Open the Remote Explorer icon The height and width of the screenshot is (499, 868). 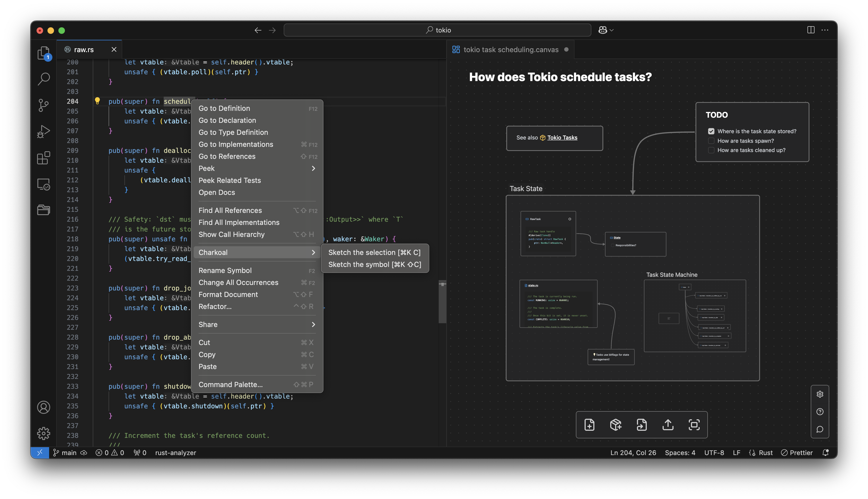point(45,184)
